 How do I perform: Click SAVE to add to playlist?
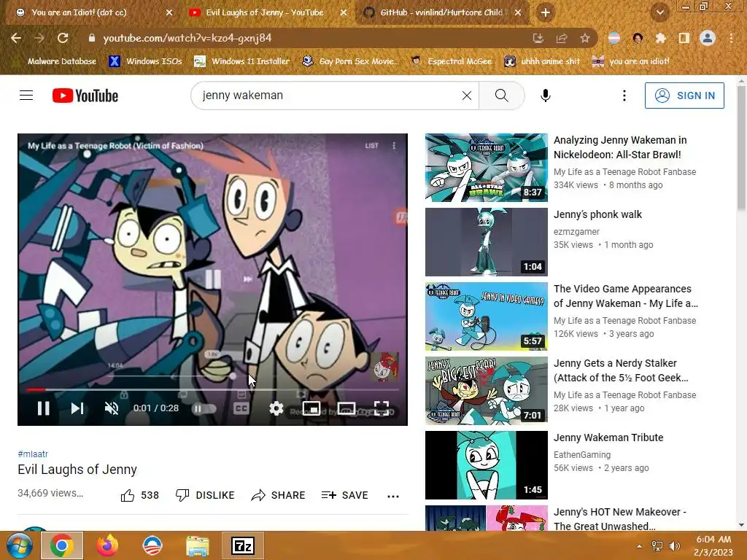click(344, 495)
